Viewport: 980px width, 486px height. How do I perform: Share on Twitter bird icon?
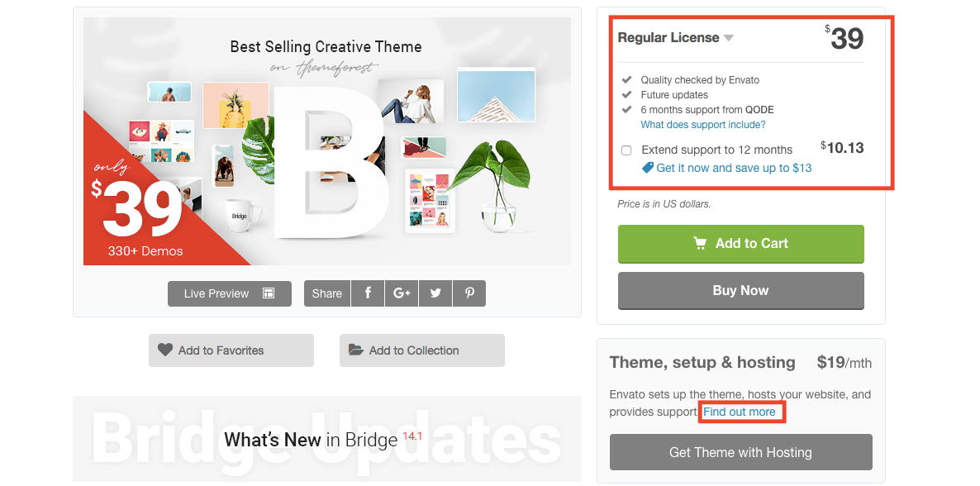pyautogui.click(x=435, y=293)
